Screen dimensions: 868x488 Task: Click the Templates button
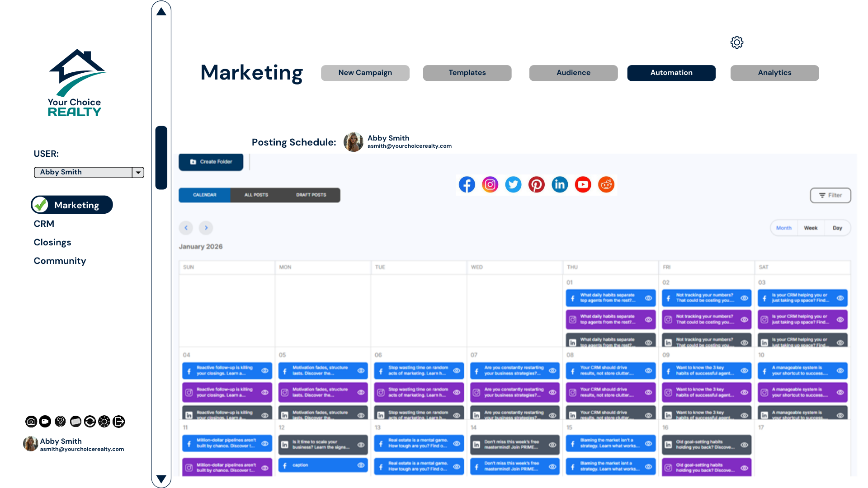pyautogui.click(x=467, y=73)
